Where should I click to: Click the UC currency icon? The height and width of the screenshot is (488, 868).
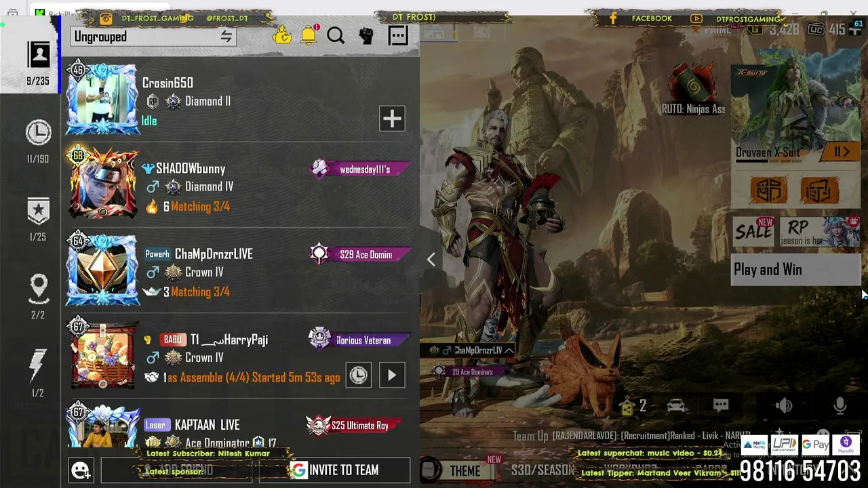pos(817,30)
